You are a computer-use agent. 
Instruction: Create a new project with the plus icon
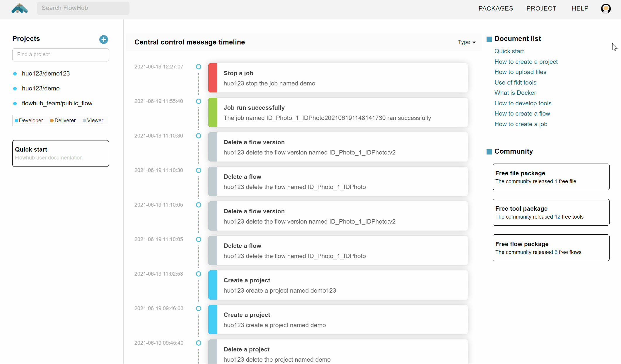pyautogui.click(x=103, y=39)
